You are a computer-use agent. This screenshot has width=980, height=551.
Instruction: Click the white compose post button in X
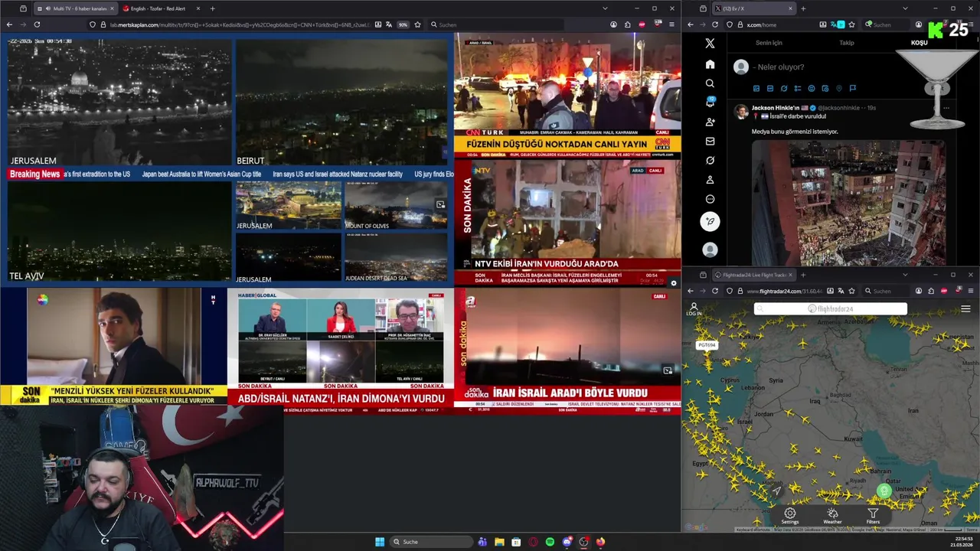pos(710,221)
